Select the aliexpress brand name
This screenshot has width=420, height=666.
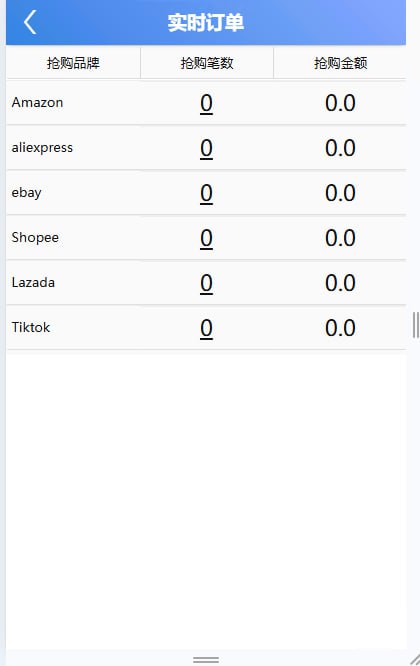coord(42,147)
